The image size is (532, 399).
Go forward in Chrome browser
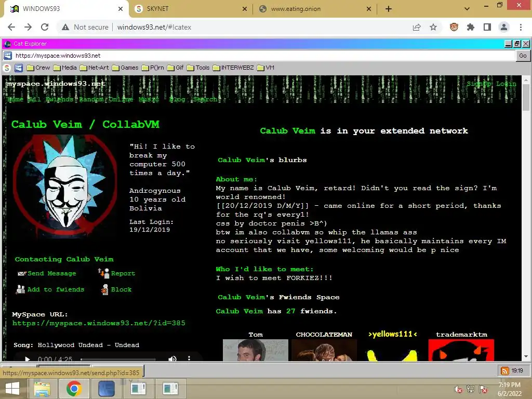28,27
